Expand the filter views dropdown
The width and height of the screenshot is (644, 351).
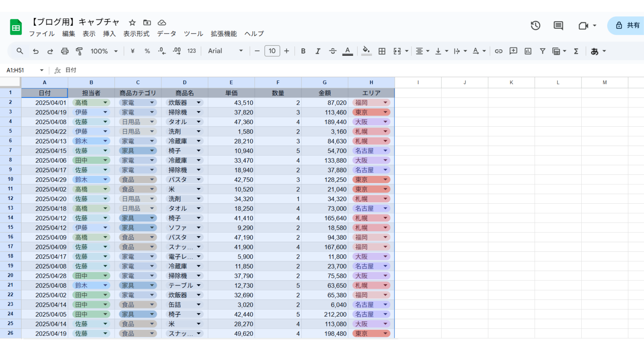coord(565,51)
